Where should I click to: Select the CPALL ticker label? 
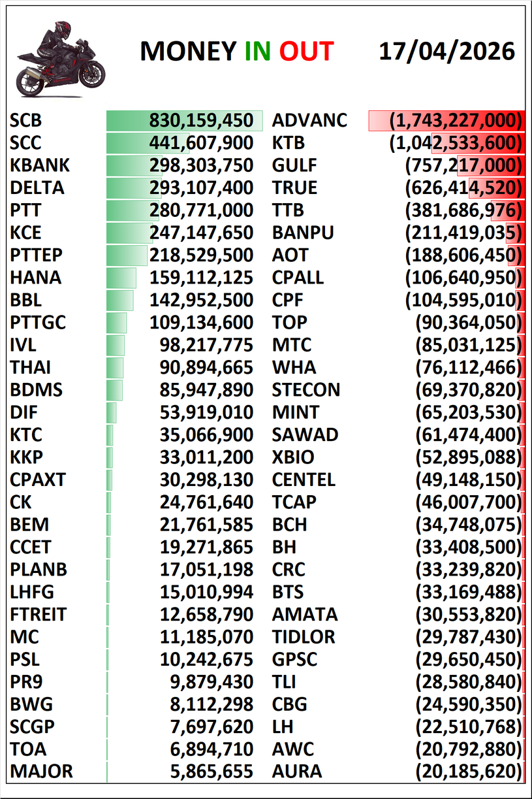[298, 278]
